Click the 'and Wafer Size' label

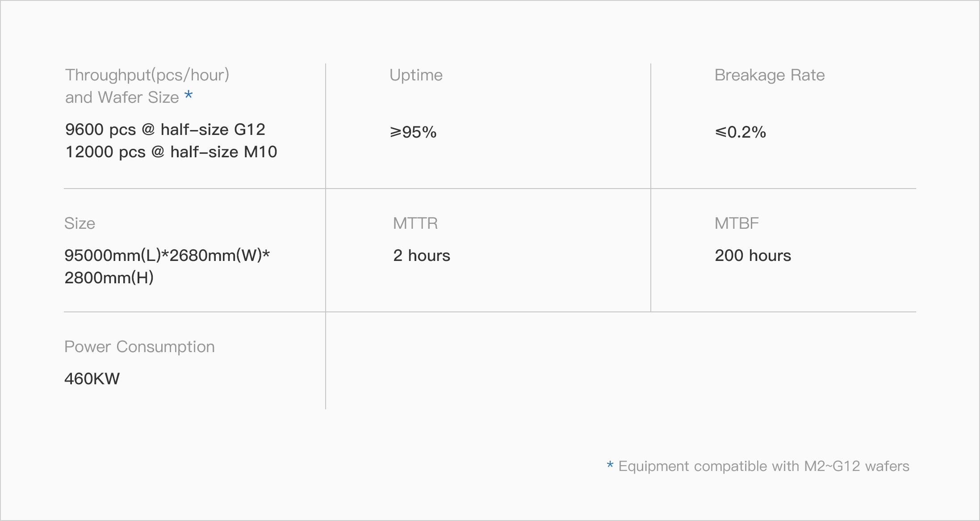click(122, 97)
